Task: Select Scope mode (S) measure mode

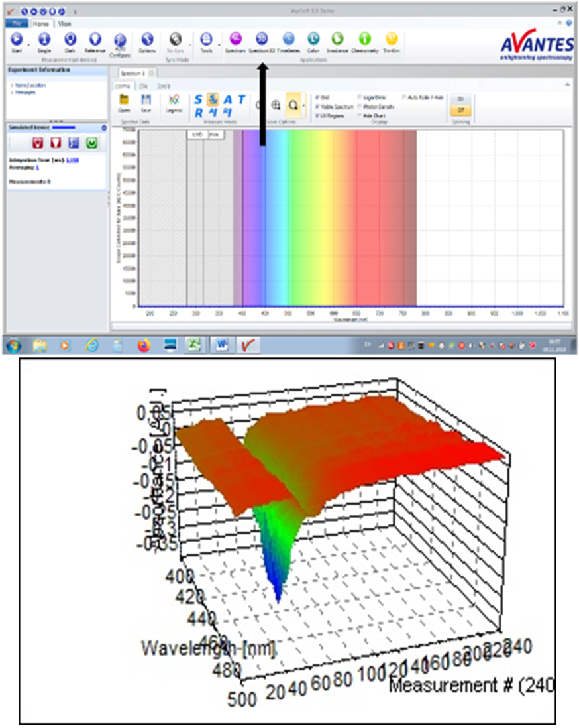Action: 198,99
